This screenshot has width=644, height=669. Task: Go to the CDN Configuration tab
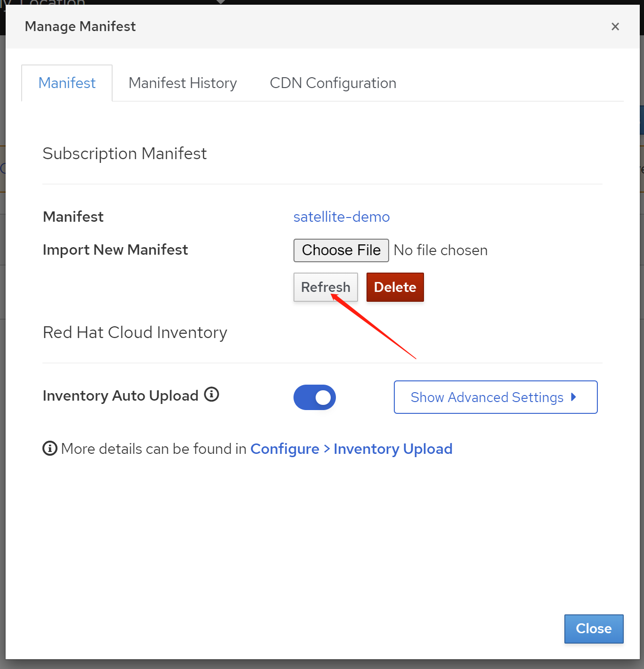click(333, 83)
